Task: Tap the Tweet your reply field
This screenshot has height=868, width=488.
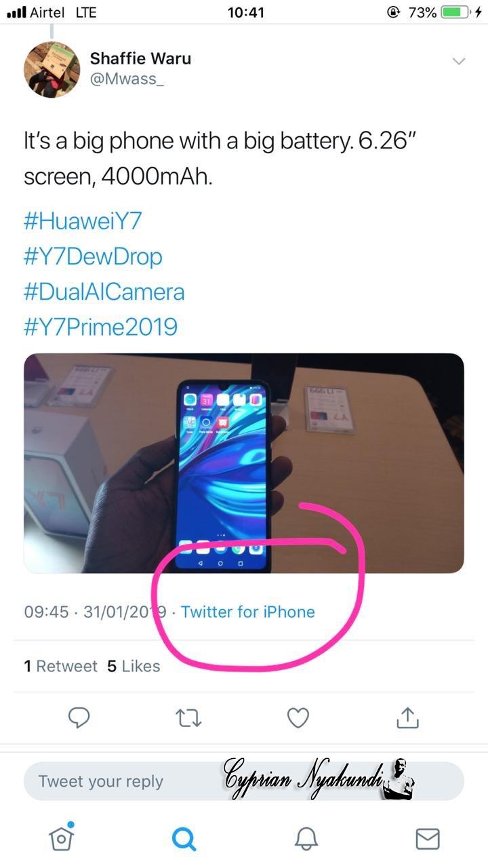Action: [x=244, y=781]
